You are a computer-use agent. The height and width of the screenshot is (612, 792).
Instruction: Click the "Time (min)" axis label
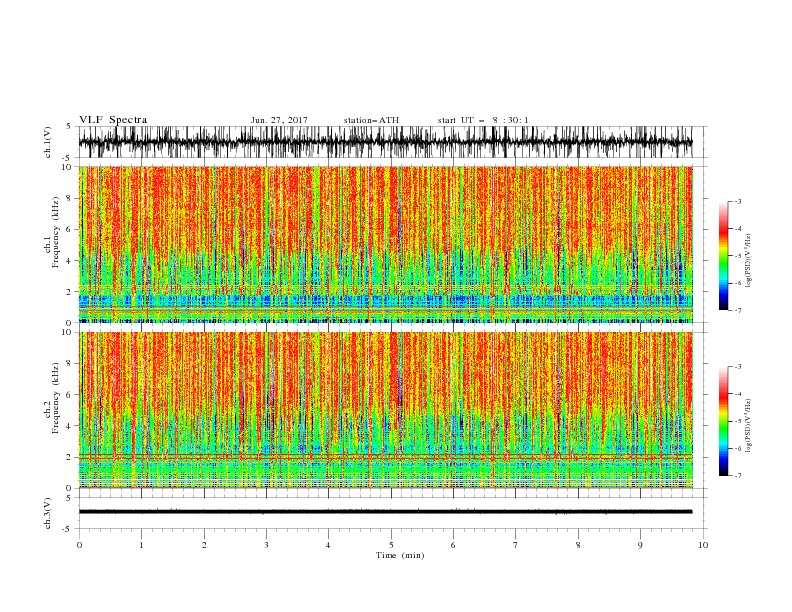[x=400, y=555]
